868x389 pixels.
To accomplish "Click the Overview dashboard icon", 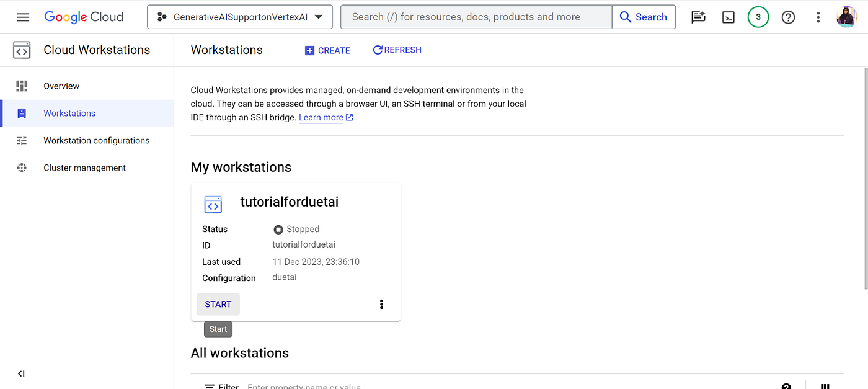I will [22, 86].
